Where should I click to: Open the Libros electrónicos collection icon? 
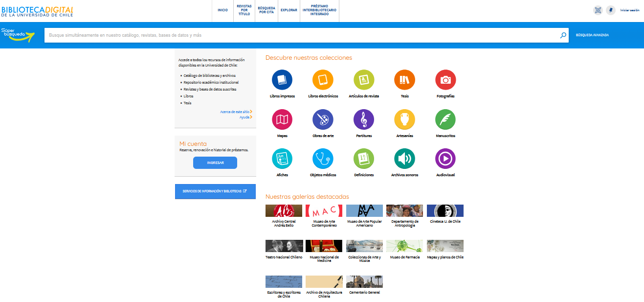pyautogui.click(x=323, y=80)
